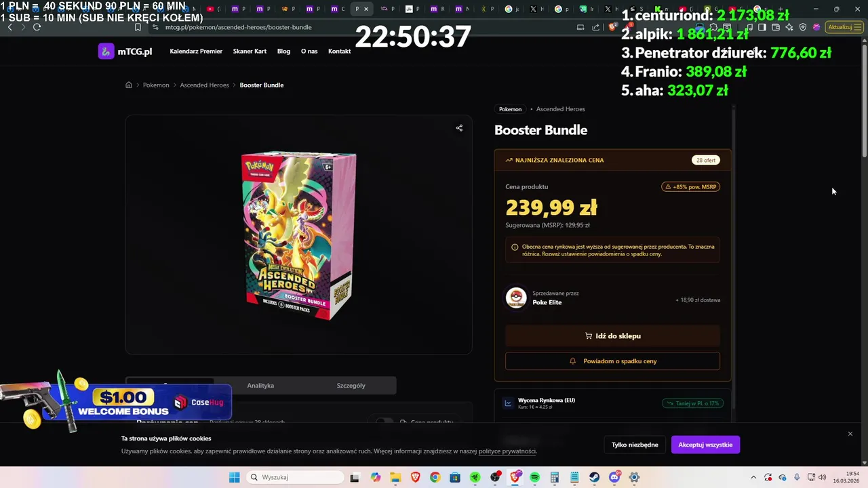This screenshot has width=868, height=488.
Task: Click the market valuation chart icon
Action: point(508,403)
